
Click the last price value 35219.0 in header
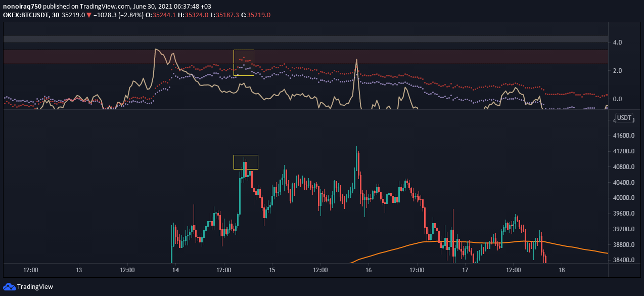[73, 15]
